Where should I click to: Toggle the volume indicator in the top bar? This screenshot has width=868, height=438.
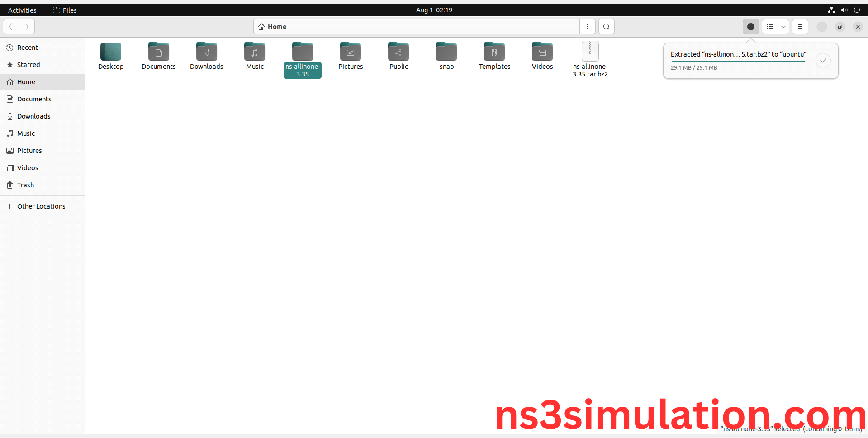[x=844, y=10]
